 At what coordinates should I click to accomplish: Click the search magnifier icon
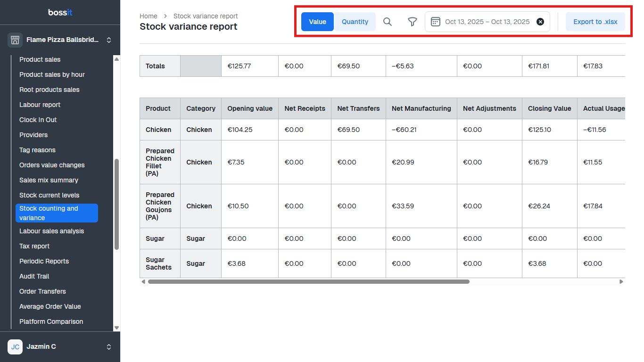[387, 22]
